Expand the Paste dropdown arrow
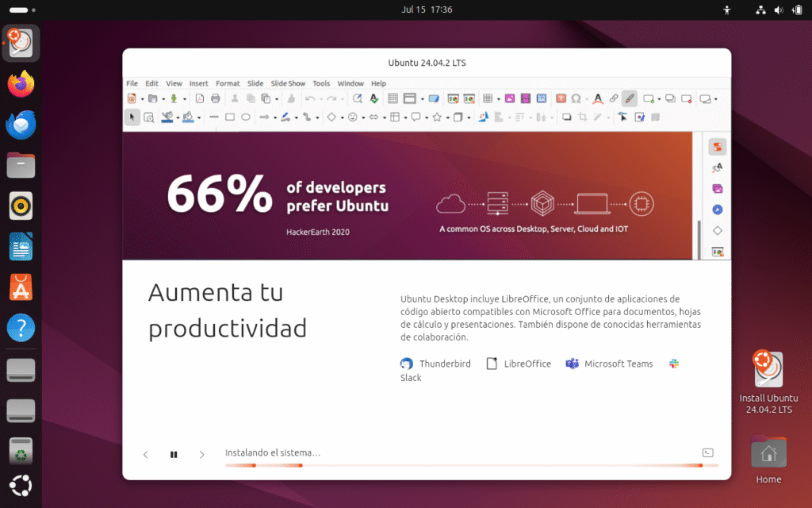 [x=277, y=99]
